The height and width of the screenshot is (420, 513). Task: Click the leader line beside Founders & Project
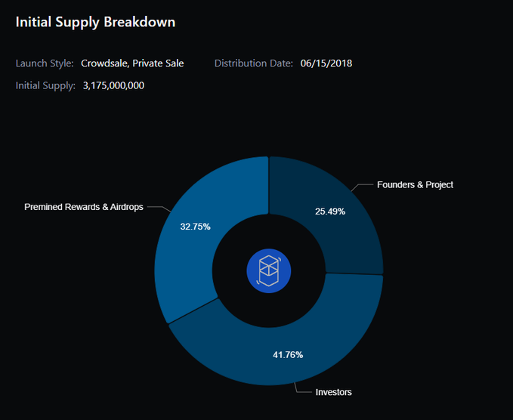[363, 184]
